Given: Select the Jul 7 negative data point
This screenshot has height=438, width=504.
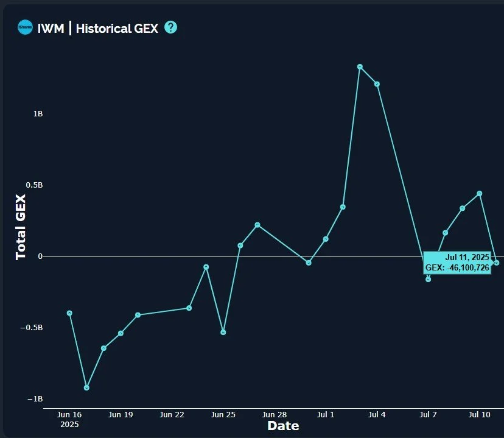Looking at the screenshot, I should click(x=428, y=279).
